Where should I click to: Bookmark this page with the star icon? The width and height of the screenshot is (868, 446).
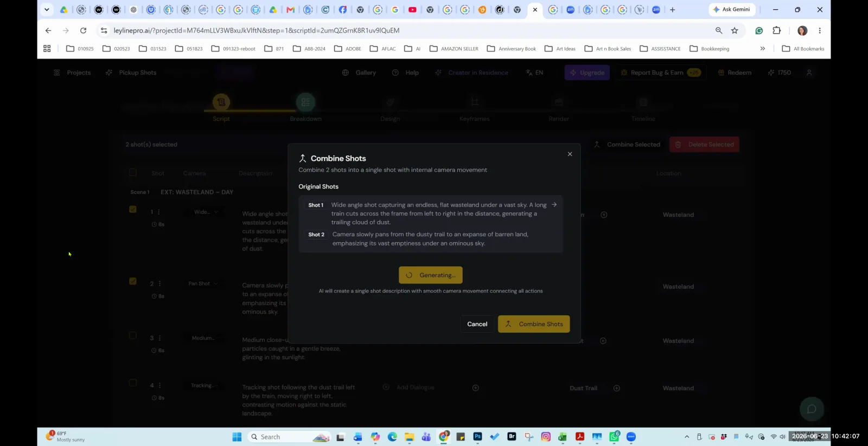tap(735, 30)
